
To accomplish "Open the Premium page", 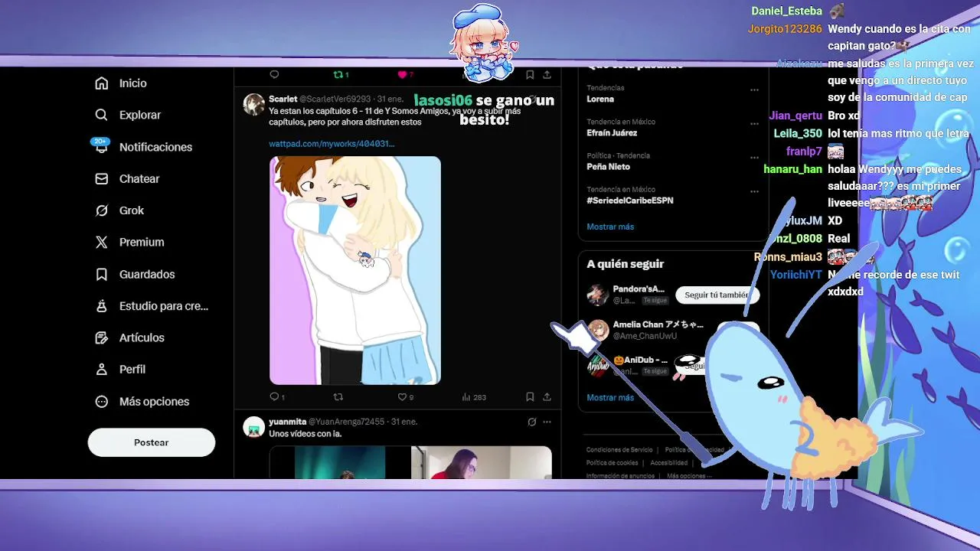I will tap(129, 242).
